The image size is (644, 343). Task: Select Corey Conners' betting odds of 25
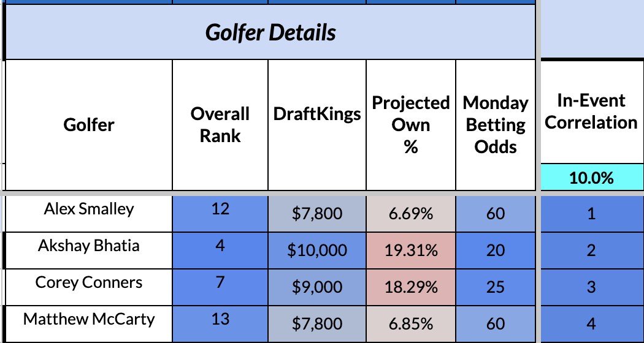[x=496, y=287]
